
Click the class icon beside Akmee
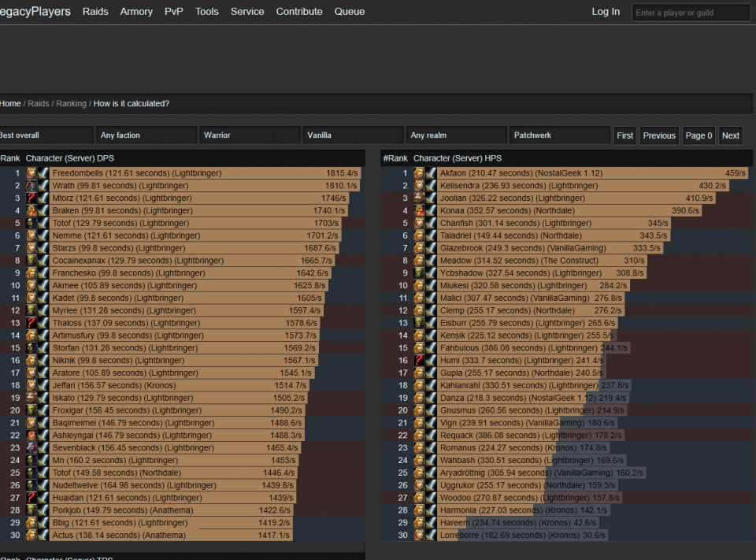(x=43, y=286)
